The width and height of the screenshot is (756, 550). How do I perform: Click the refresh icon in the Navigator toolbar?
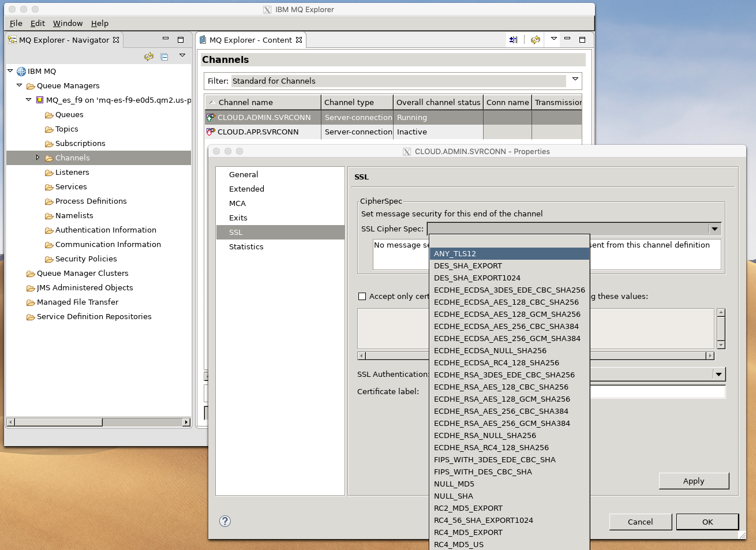[149, 57]
